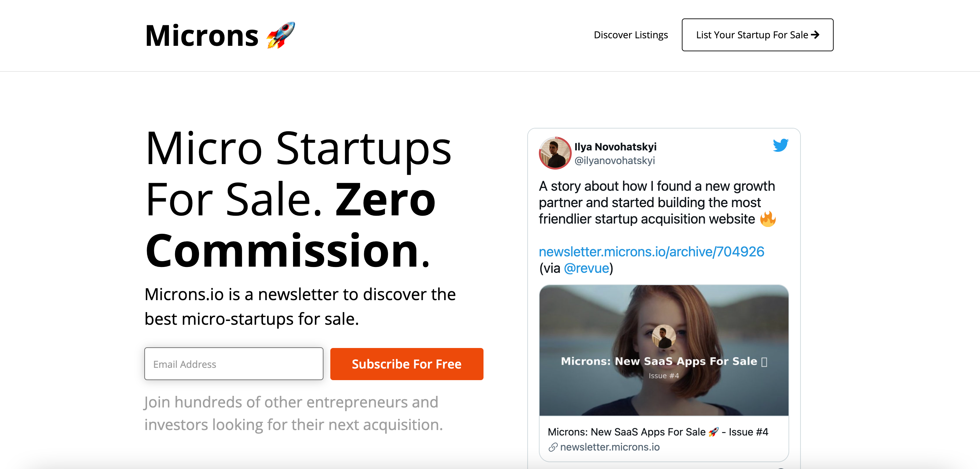This screenshot has width=980, height=469.
Task: Click the fire emoji in the tweet
Action: pyautogui.click(x=768, y=219)
